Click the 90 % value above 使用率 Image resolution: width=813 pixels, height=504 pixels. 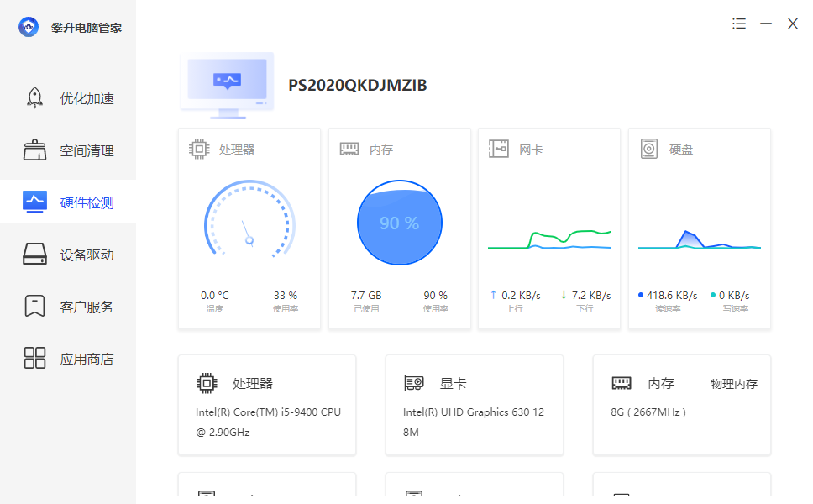tap(436, 295)
